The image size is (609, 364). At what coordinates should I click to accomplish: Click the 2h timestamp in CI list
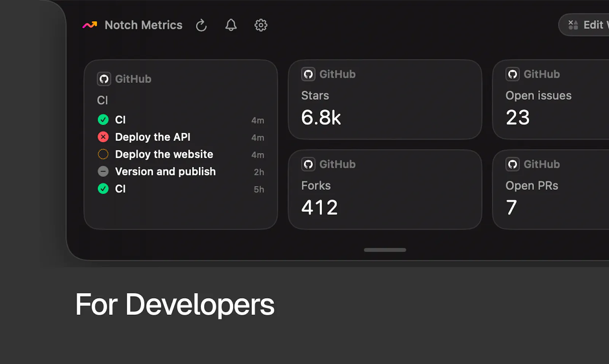click(x=259, y=172)
